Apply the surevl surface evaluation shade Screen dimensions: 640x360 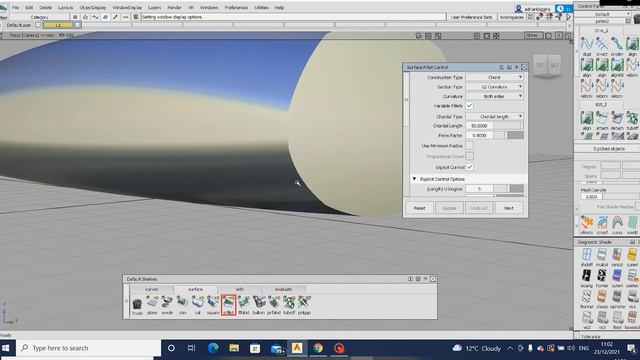point(617,278)
